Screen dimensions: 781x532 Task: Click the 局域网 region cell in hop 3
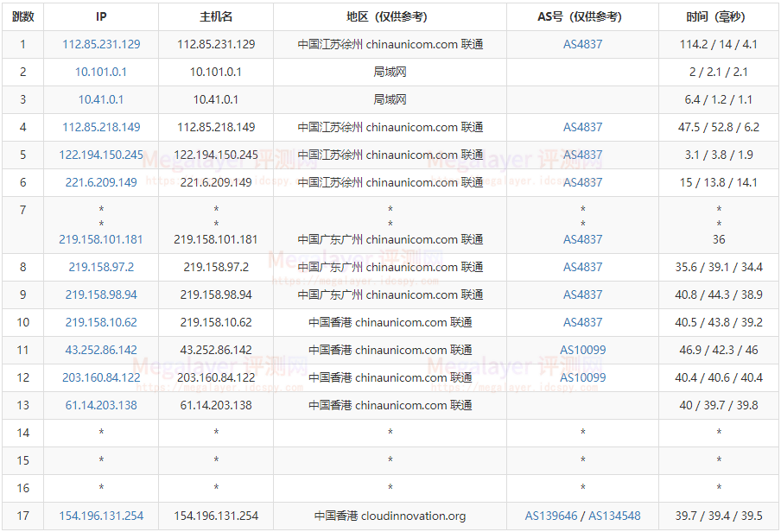point(390,99)
